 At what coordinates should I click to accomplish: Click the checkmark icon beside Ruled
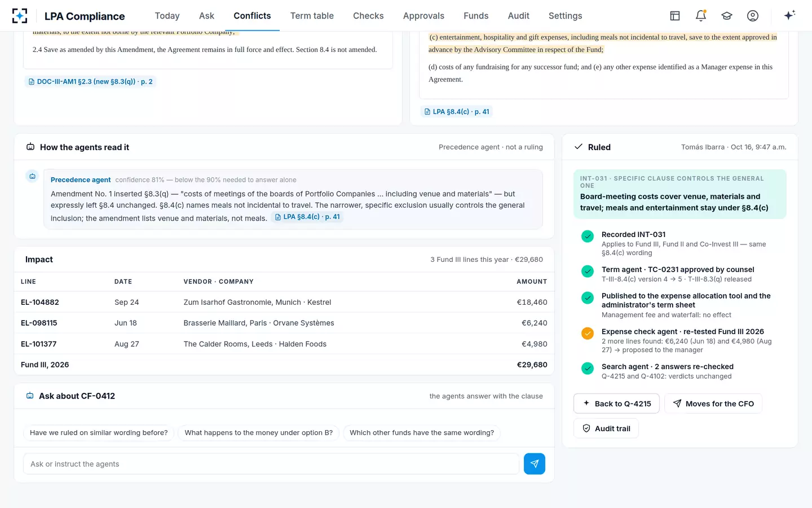tap(579, 147)
